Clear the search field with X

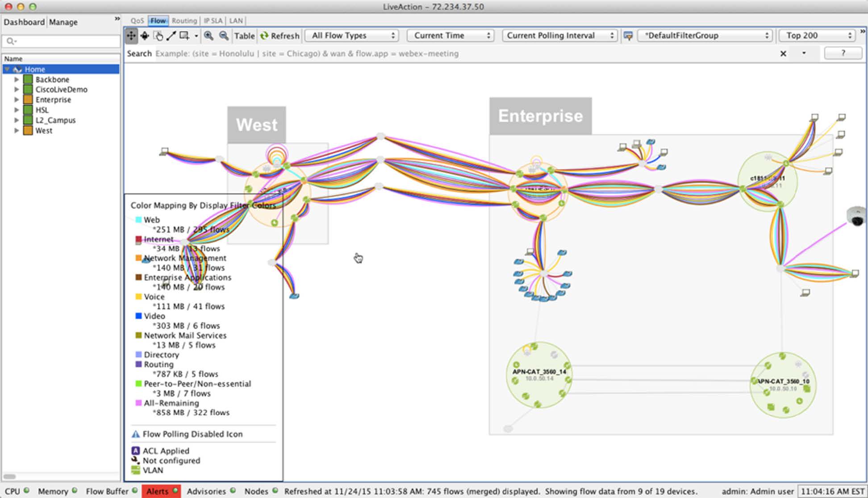(783, 54)
